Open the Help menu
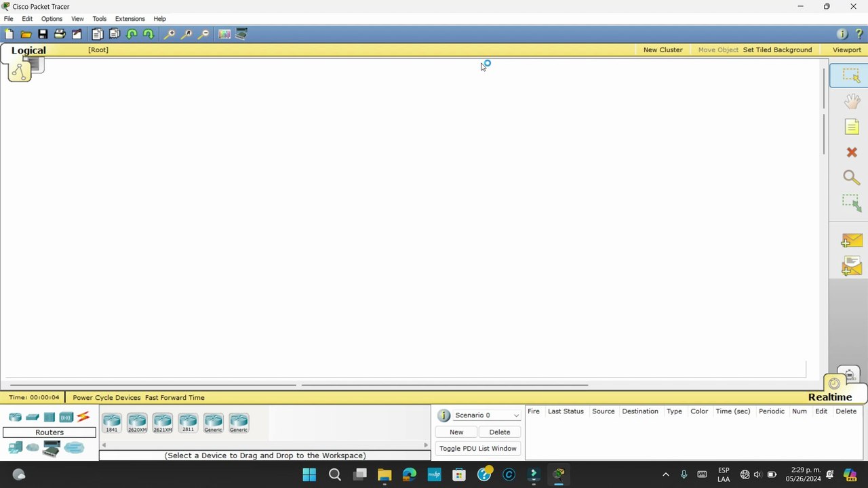The height and width of the screenshot is (488, 868). [159, 18]
